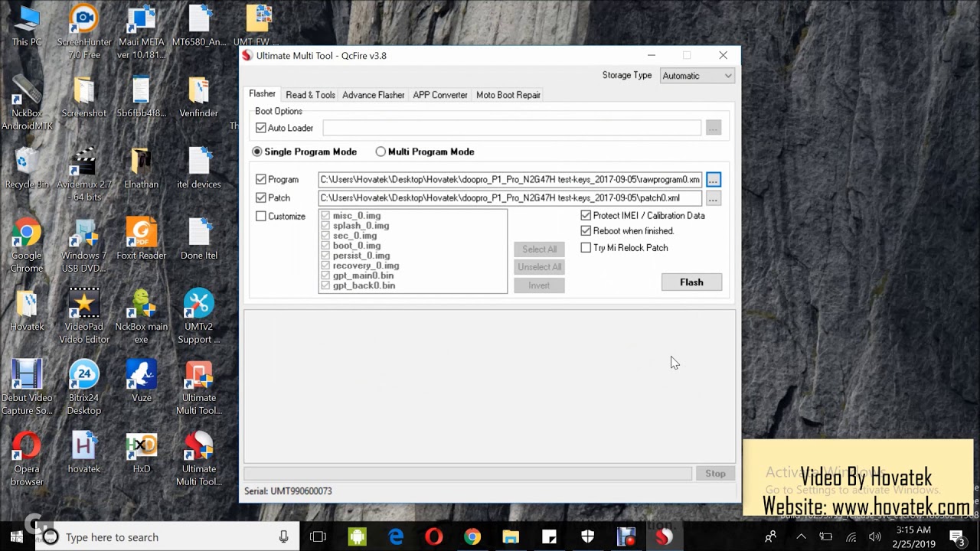Select boot_0.img in partition list
This screenshot has width=980, height=551.
point(357,246)
